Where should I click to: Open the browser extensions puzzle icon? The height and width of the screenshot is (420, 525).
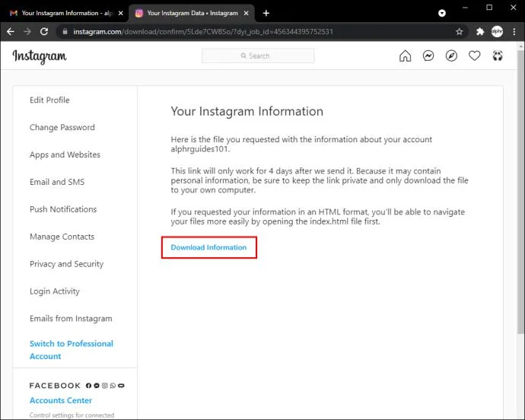coord(480,32)
